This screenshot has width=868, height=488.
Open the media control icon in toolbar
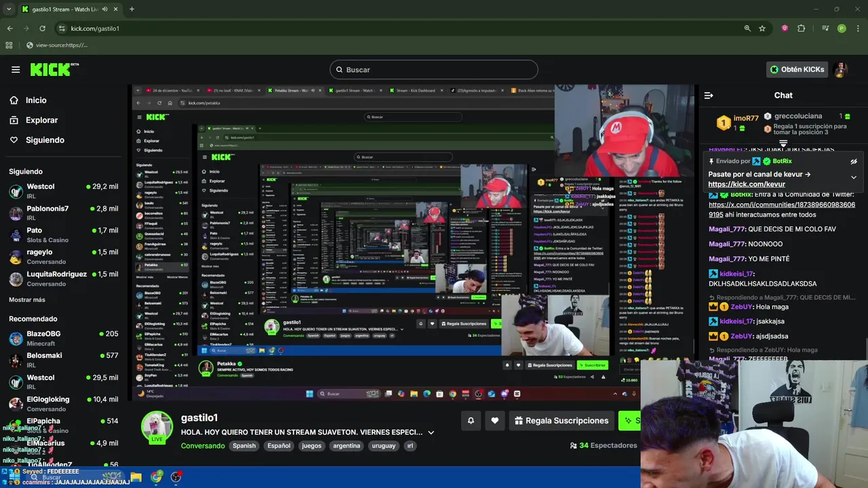pos(825,28)
